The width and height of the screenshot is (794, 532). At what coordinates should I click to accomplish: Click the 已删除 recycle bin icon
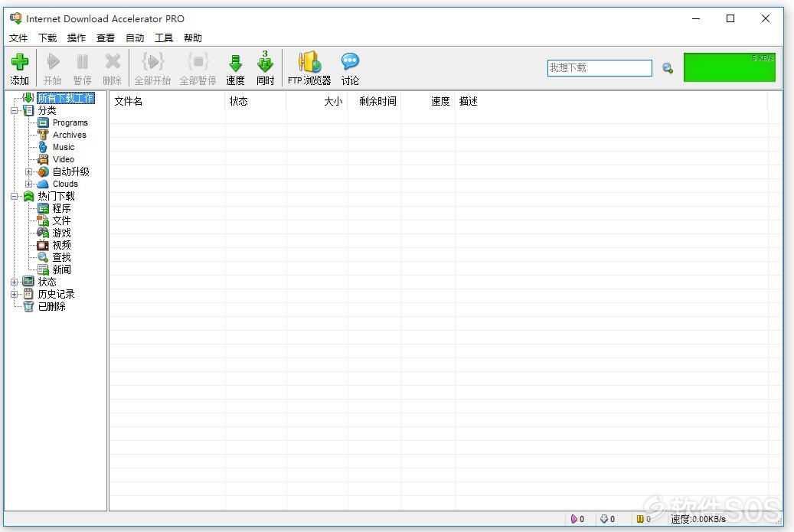[29, 306]
